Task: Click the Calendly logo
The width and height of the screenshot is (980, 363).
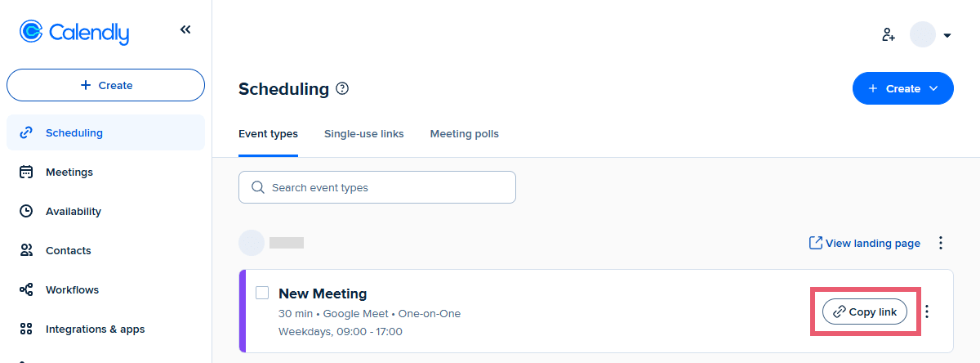Action: point(74,32)
